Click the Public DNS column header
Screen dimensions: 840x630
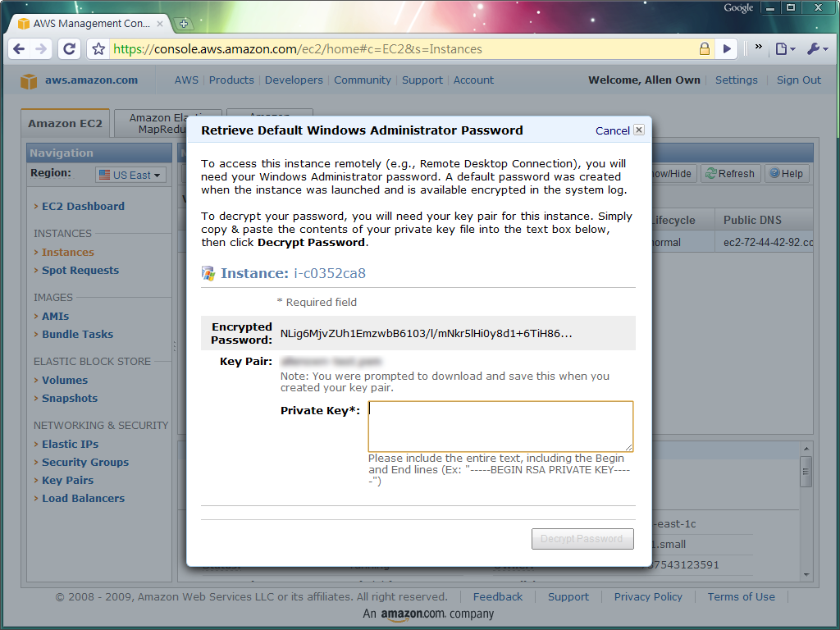tap(764, 220)
